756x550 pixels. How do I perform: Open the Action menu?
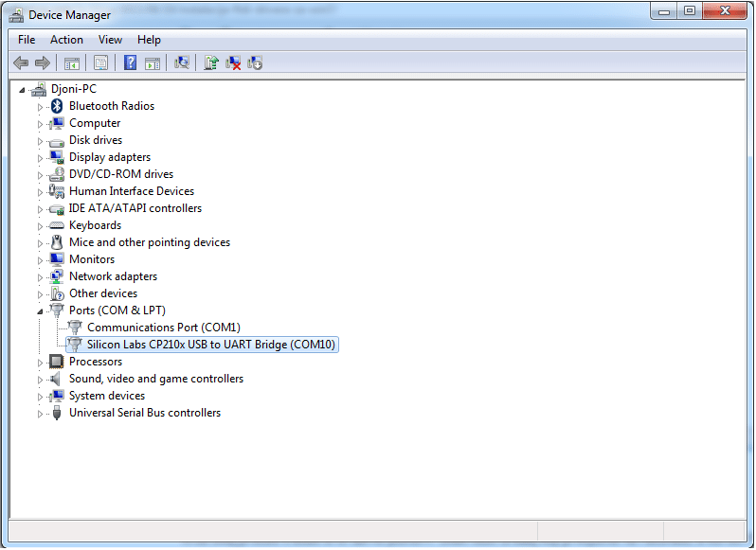point(66,40)
